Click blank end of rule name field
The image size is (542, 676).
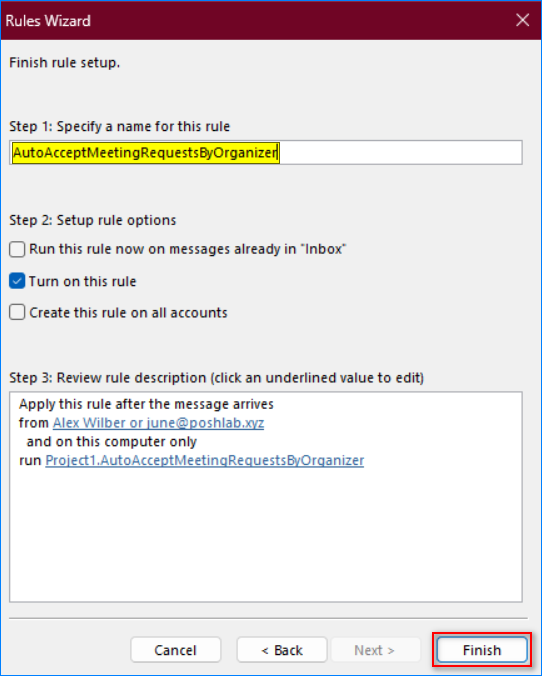[x=400, y=153]
